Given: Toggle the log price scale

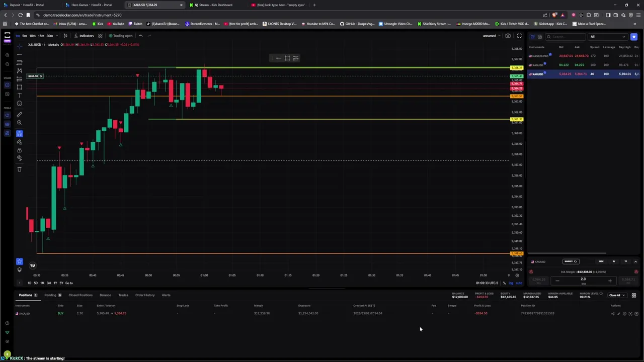Looking at the screenshot, I should click(x=511, y=283).
